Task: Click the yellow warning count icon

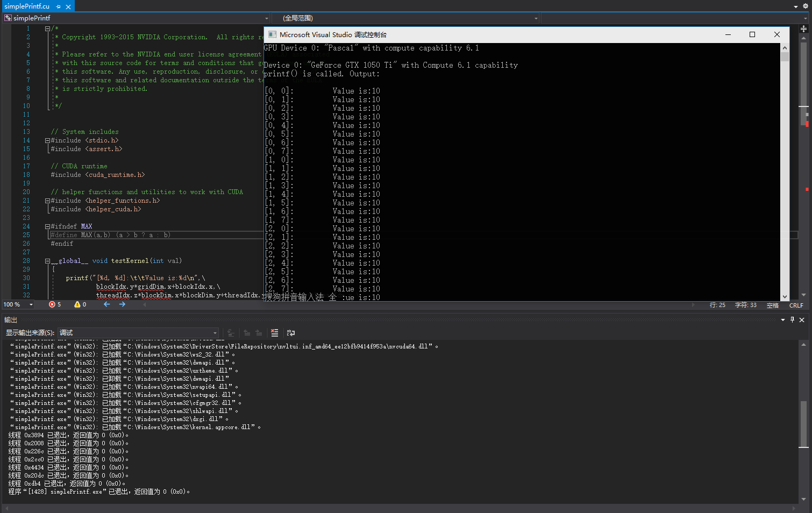Action: tap(77, 304)
